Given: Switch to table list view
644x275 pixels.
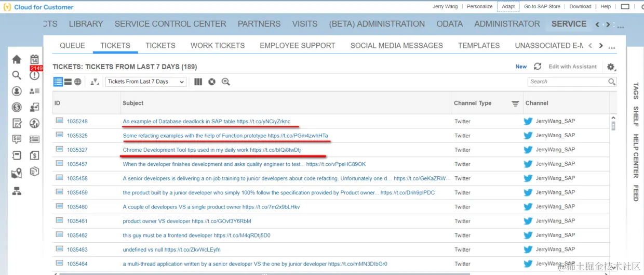Looking at the screenshot, I should (x=58, y=82).
